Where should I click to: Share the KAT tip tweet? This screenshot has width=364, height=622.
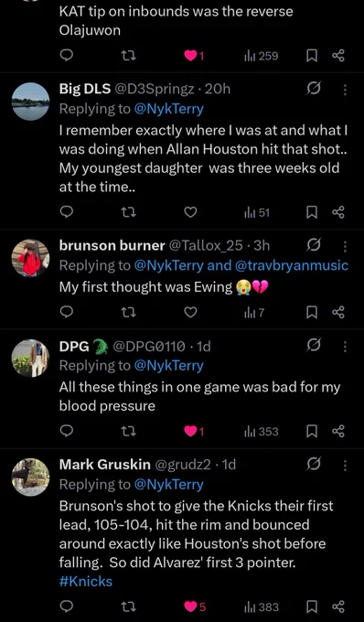[x=338, y=57]
